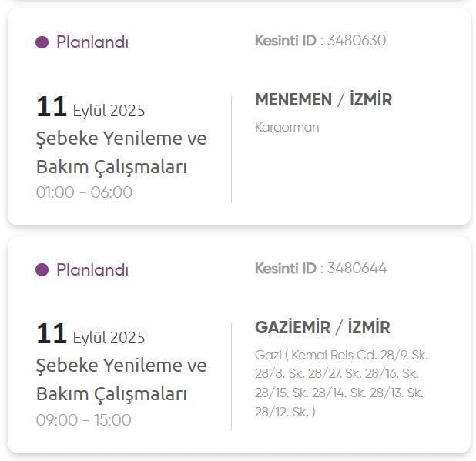The width and height of the screenshot is (476, 461).
Task: Open the MENEMEN / İZMİR location heading
Action: pos(323,100)
